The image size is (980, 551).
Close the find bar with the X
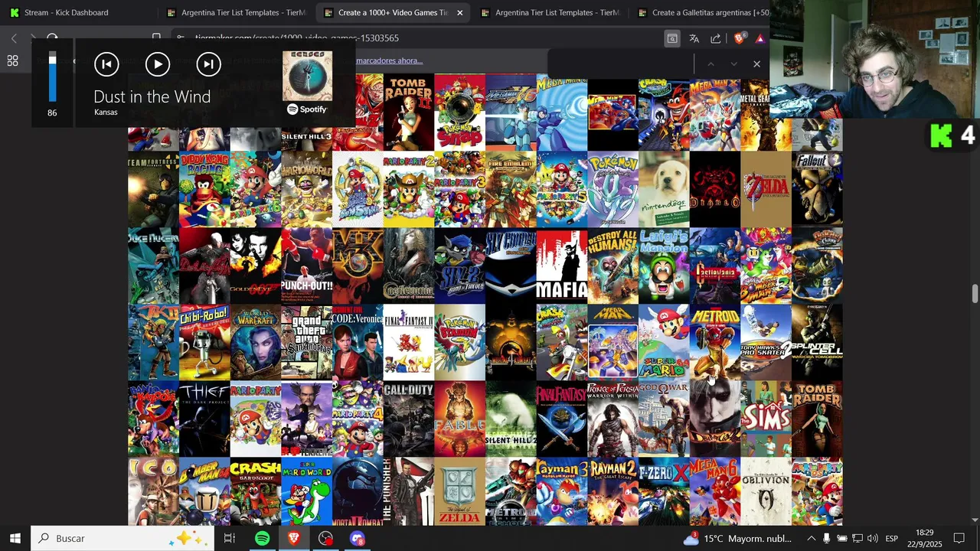(756, 64)
